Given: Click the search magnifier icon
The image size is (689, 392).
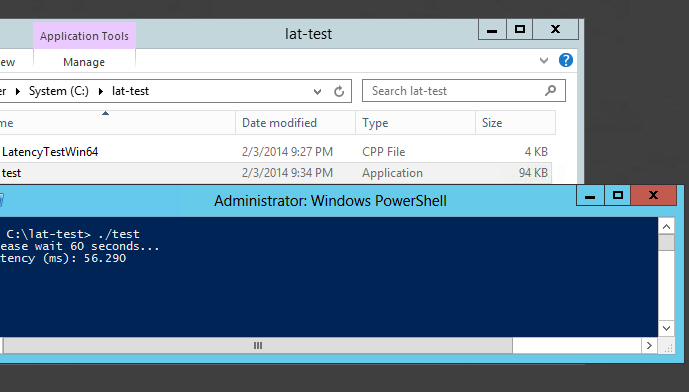Looking at the screenshot, I should coord(551,91).
